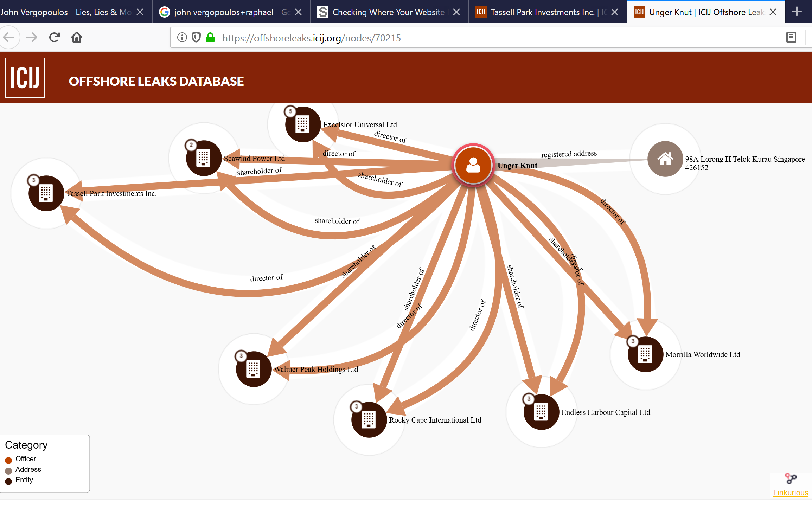Image resolution: width=812 pixels, height=514 pixels.
Task: Click the Tassell Park Investments entity node
Action: tap(46, 193)
